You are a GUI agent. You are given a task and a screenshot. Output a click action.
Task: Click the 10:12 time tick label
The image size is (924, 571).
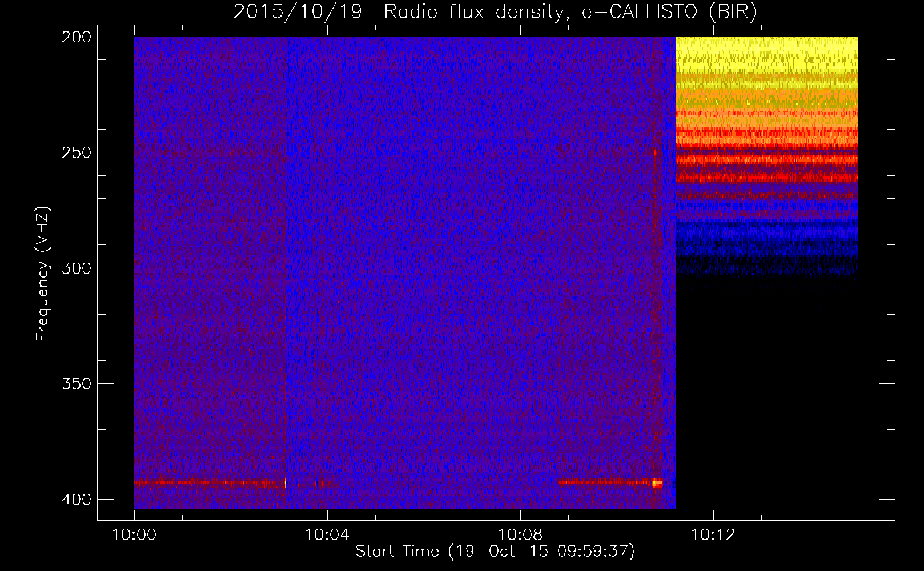(x=713, y=535)
